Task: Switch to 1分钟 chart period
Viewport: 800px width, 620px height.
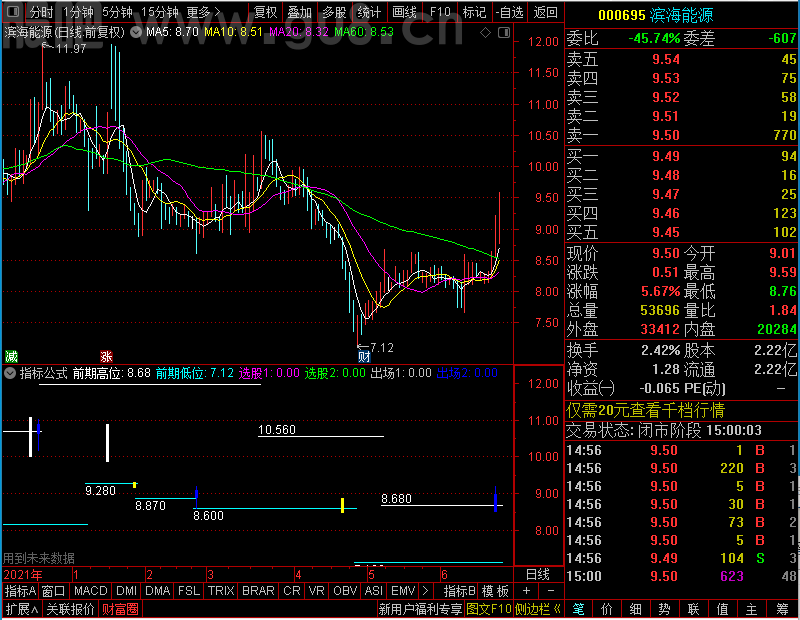Action: 79,12
